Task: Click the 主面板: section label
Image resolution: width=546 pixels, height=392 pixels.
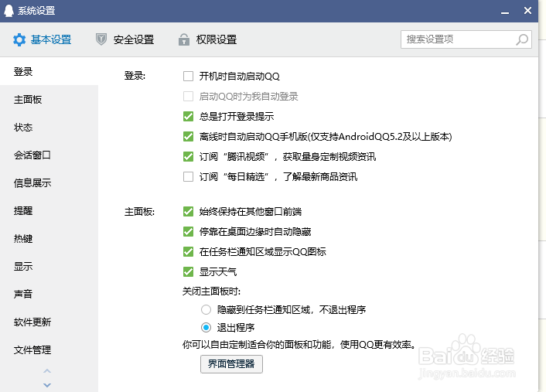Action: 139,212
